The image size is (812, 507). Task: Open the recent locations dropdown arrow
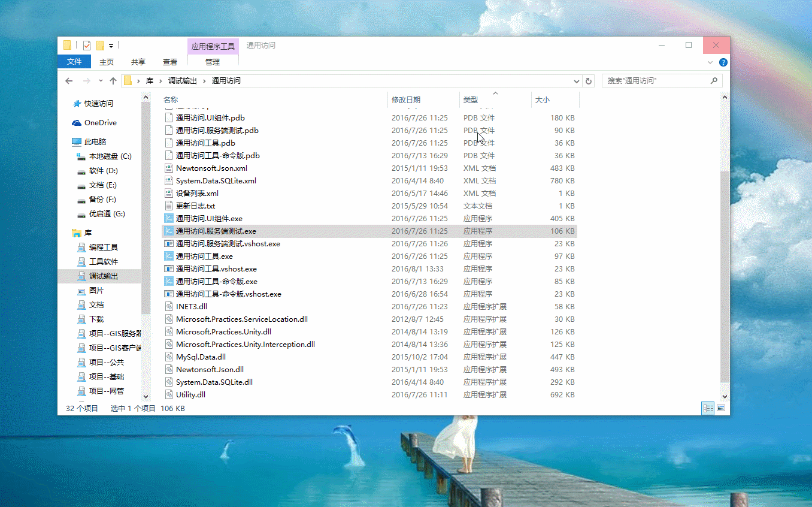(x=100, y=81)
